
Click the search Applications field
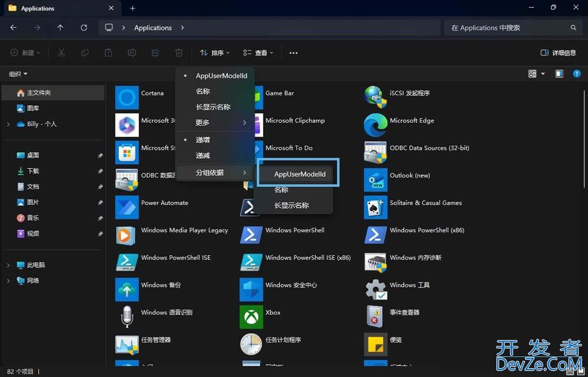click(513, 28)
